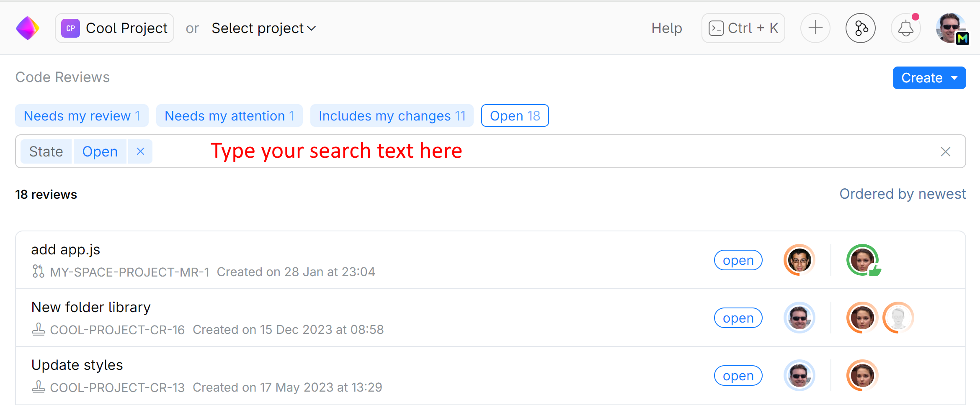Open the Ctrl + K command palette
980x405 pixels.
[x=743, y=28]
